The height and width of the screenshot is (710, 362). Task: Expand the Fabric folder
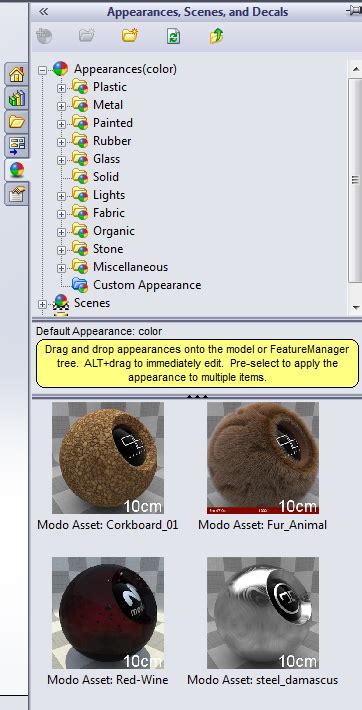click(62, 214)
